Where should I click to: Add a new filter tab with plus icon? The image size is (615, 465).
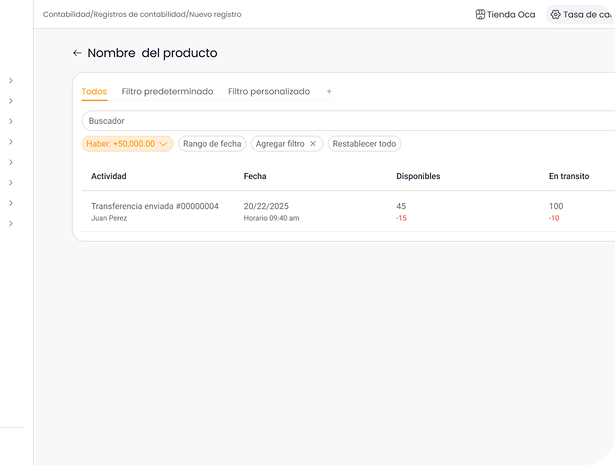(329, 92)
